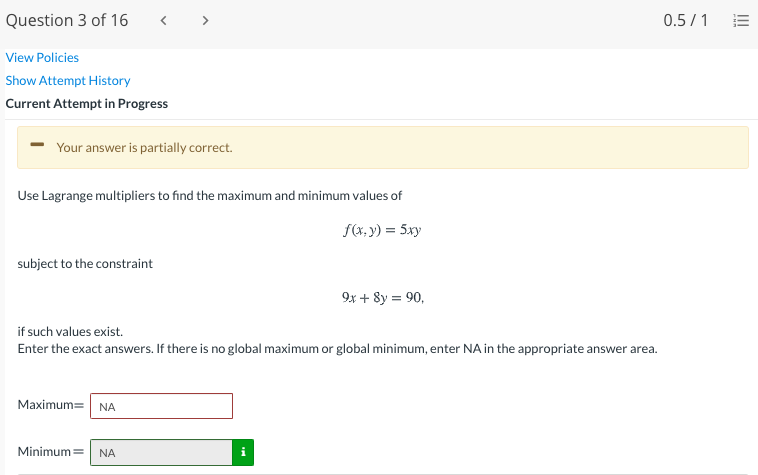Viewport: 758px width, 475px height.
Task: Open the View Policies link
Action: coord(42,58)
